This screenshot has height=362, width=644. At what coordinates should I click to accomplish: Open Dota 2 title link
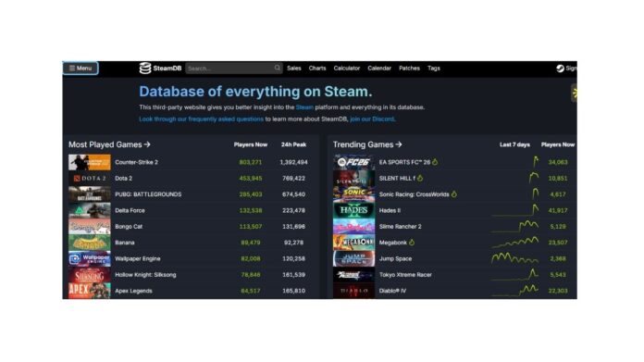[124, 179]
